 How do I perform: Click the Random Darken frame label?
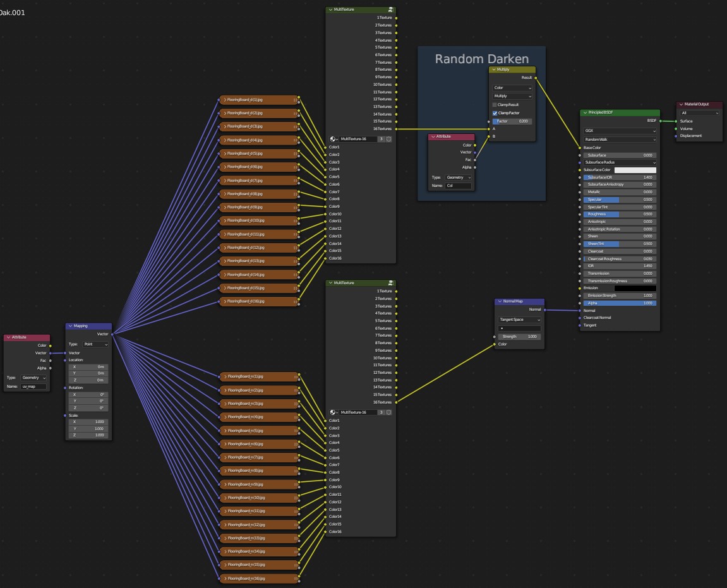coord(481,59)
